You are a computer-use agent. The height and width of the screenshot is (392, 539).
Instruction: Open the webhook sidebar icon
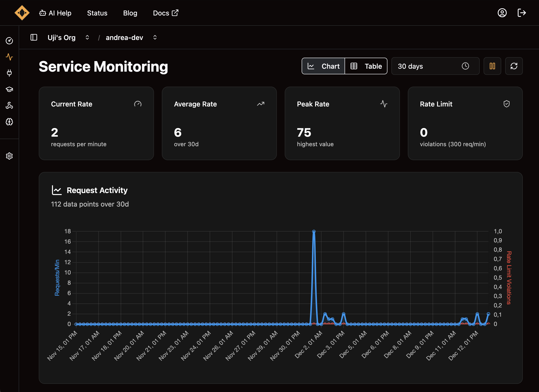9,105
